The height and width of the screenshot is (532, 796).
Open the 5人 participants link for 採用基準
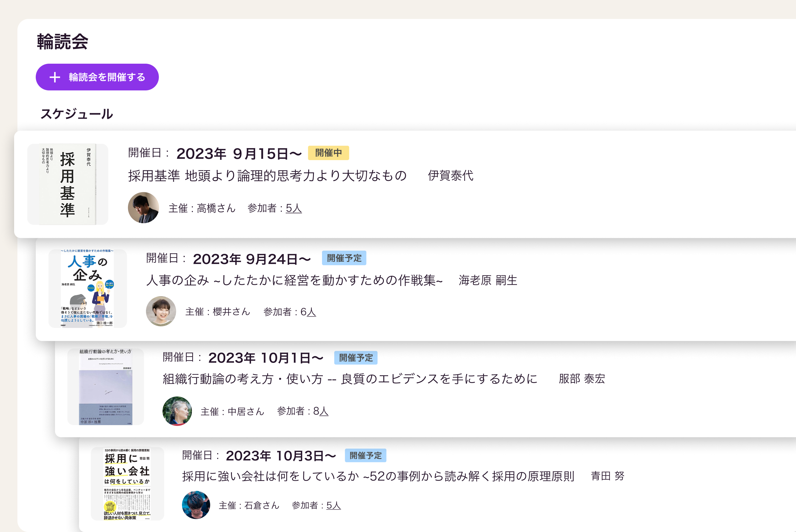tap(293, 208)
